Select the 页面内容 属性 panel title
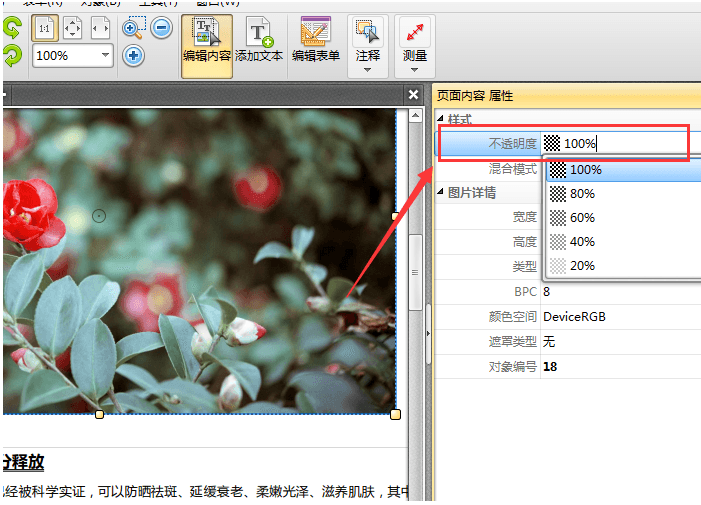The image size is (701, 505). pyautogui.click(x=475, y=96)
